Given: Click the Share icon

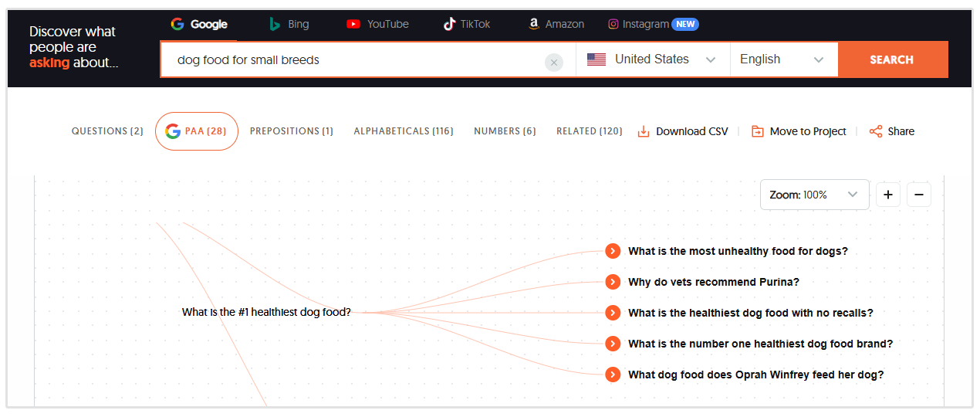Looking at the screenshot, I should [x=876, y=131].
